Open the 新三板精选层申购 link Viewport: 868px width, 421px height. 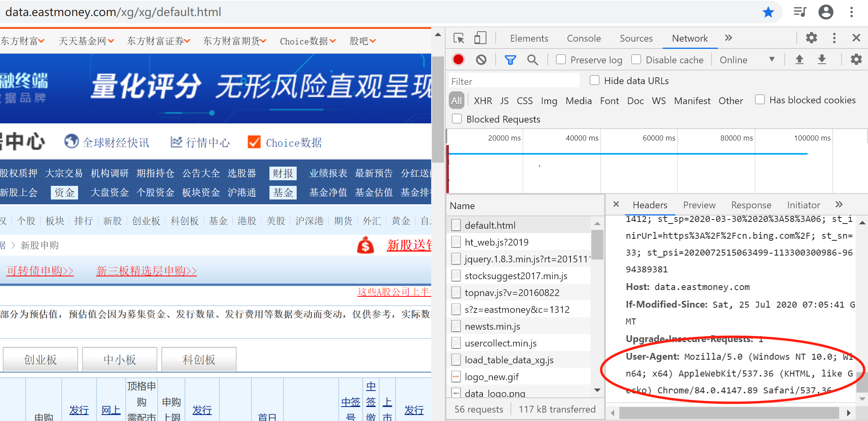(x=146, y=271)
